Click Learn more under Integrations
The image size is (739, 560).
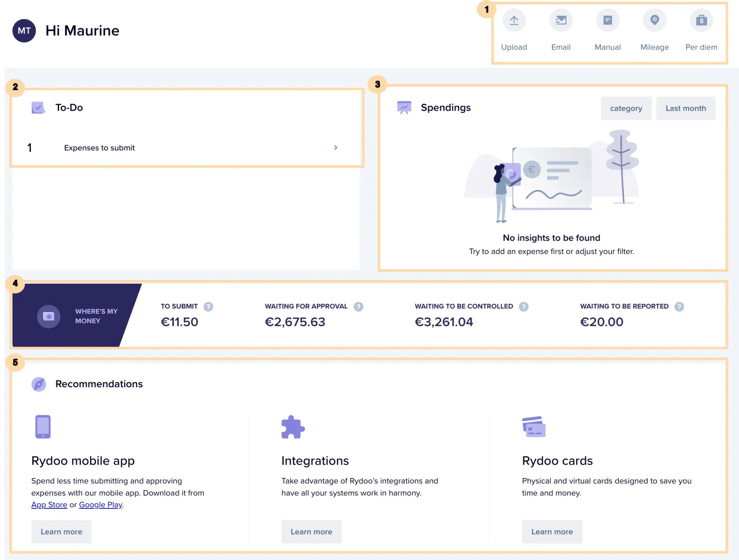tap(311, 532)
